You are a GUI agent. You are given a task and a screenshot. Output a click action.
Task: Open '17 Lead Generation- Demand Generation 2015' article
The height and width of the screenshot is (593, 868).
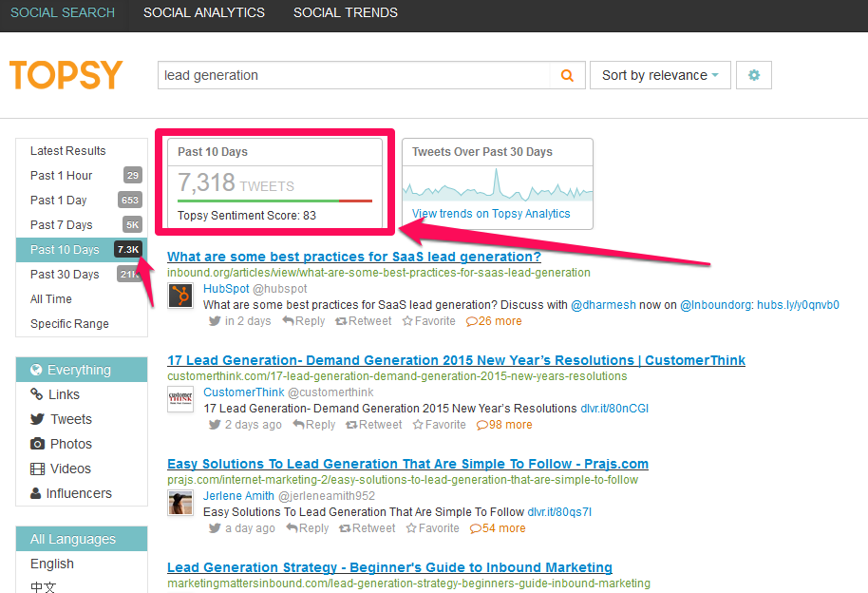coord(456,360)
